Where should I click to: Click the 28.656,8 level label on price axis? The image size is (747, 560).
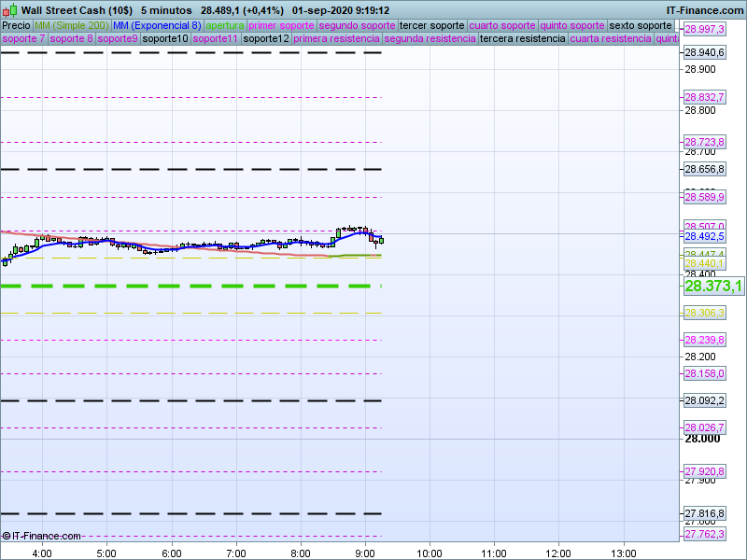pyautogui.click(x=705, y=169)
